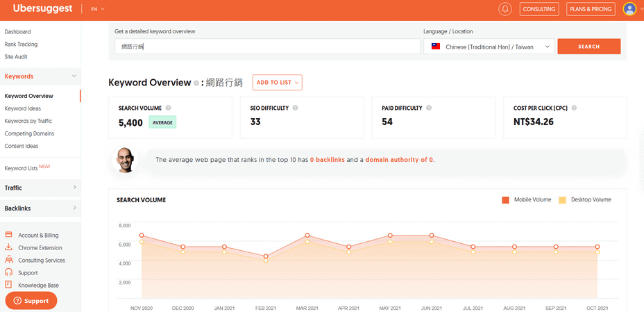The image size is (644, 312).
Task: Open Chrome Extension link
Action: click(40, 248)
